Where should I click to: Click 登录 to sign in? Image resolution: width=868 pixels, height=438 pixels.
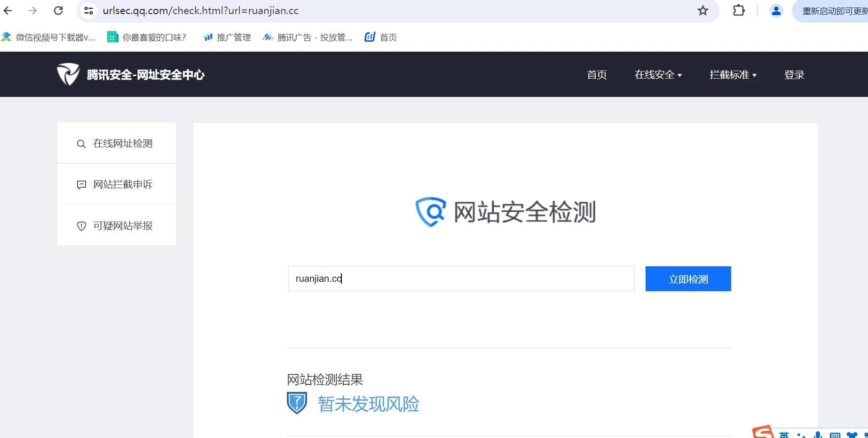tap(794, 75)
